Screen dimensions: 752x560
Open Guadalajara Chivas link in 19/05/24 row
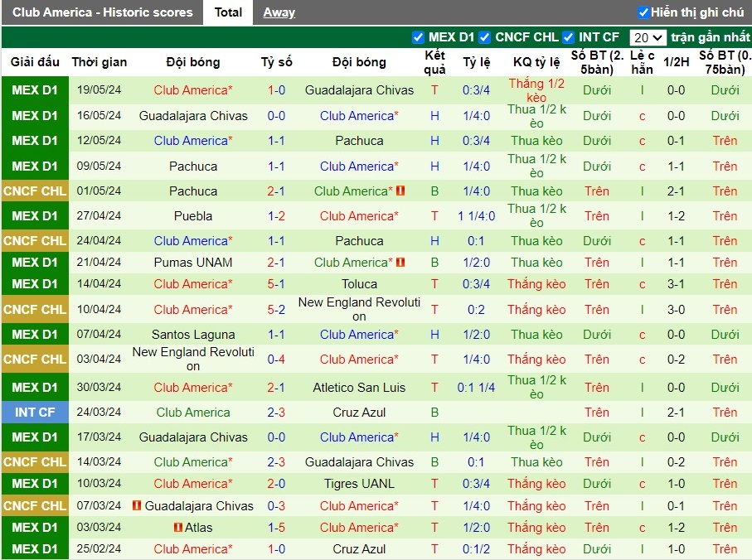[x=359, y=90]
